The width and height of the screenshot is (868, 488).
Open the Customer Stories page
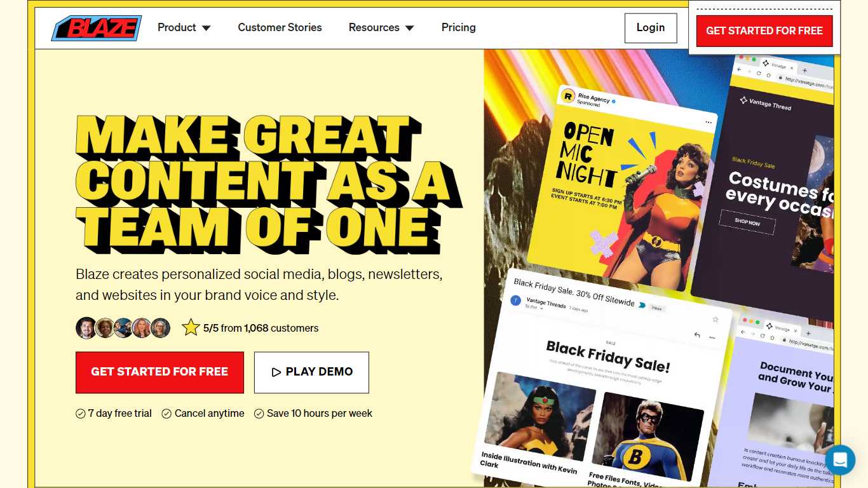click(x=280, y=27)
